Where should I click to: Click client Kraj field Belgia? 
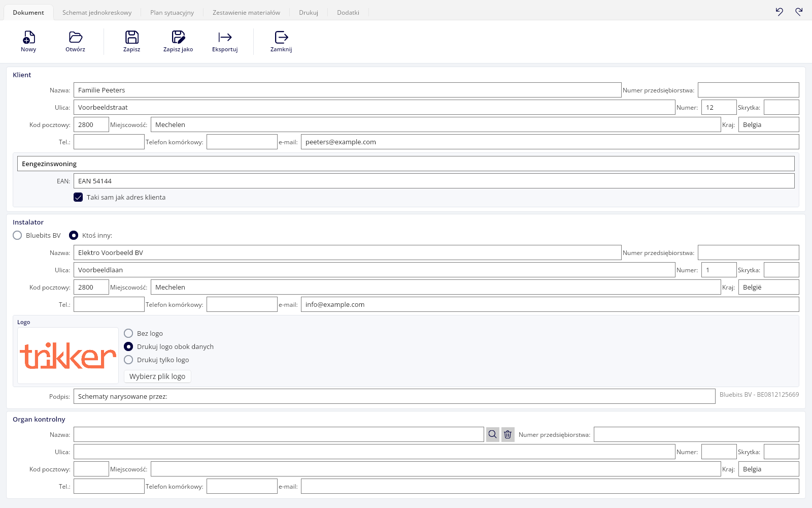coord(769,124)
